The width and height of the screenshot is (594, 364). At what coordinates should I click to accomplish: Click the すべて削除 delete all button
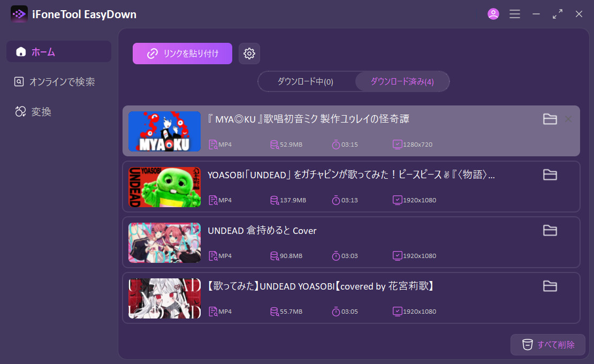click(x=547, y=345)
